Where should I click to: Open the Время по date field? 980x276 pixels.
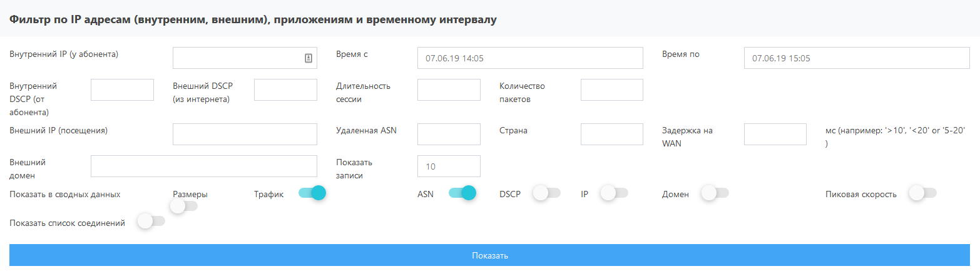857,58
